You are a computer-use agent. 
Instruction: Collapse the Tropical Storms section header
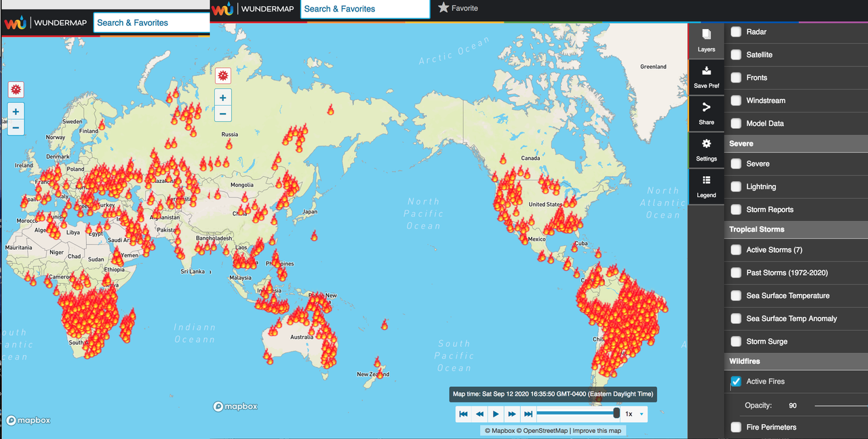[796, 230]
